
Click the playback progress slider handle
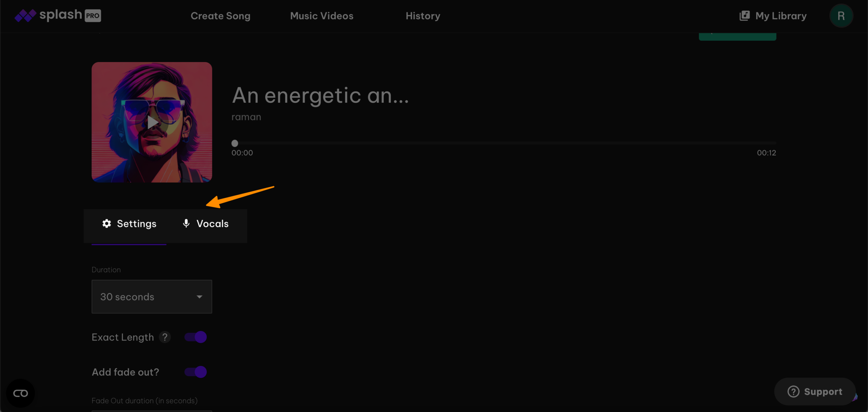(x=235, y=143)
